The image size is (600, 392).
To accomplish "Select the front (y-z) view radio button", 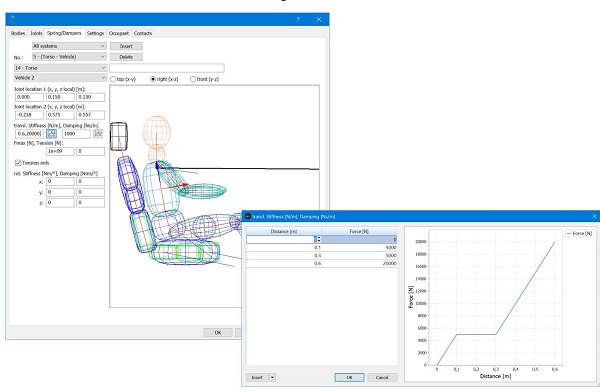I will tap(193, 79).
